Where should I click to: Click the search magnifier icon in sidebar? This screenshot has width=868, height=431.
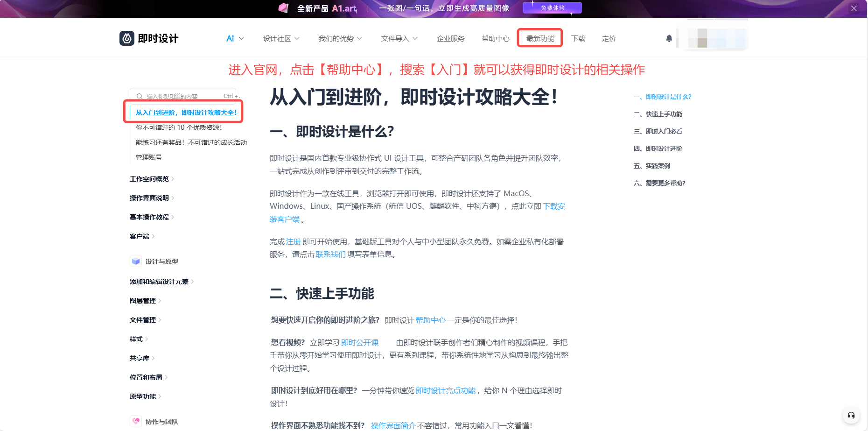point(139,96)
